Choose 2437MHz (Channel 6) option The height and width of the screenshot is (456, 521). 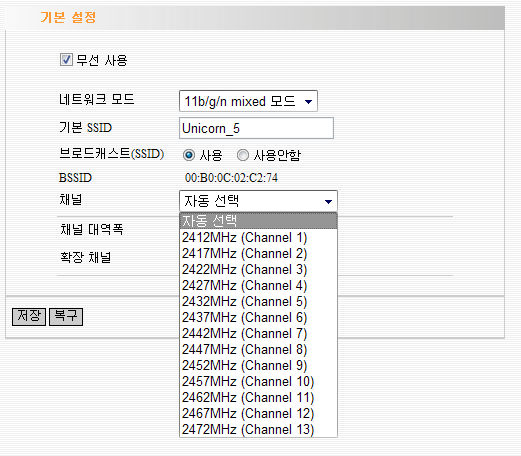pos(258,317)
